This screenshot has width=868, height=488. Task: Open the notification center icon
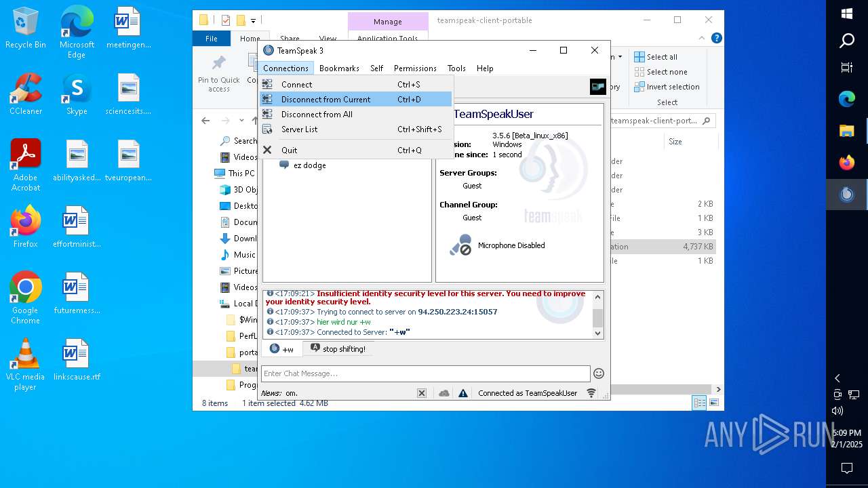coord(847,468)
